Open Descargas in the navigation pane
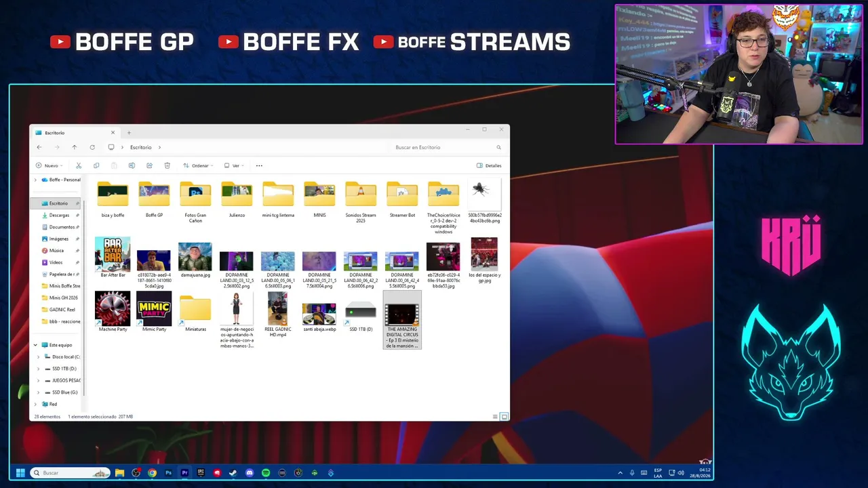This screenshot has height=488, width=868. (60, 215)
